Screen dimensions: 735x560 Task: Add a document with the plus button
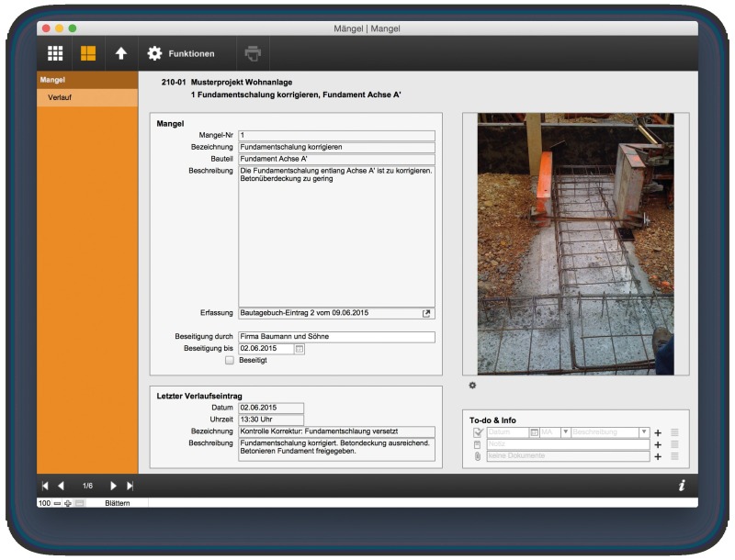point(658,457)
